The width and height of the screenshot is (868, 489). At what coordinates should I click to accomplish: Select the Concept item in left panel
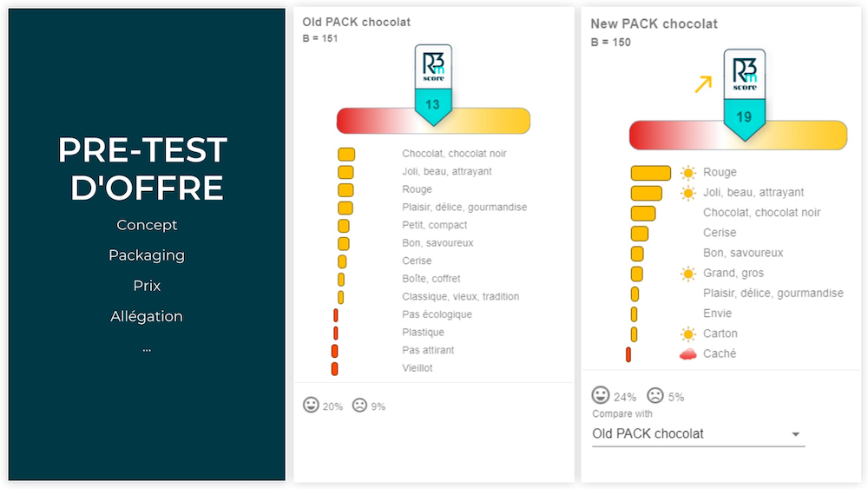[147, 225]
